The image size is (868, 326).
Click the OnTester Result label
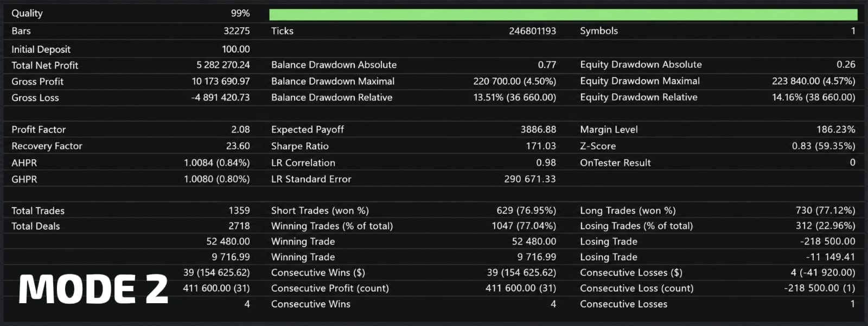pyautogui.click(x=615, y=162)
